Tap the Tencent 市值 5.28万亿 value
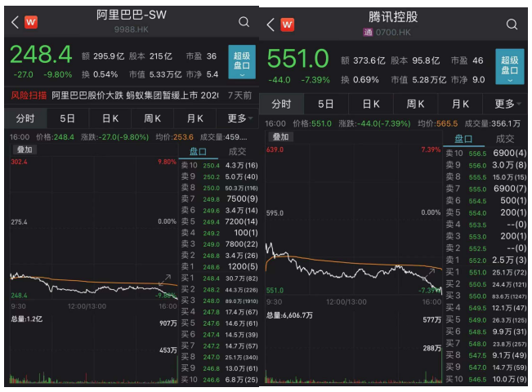 coord(429,80)
